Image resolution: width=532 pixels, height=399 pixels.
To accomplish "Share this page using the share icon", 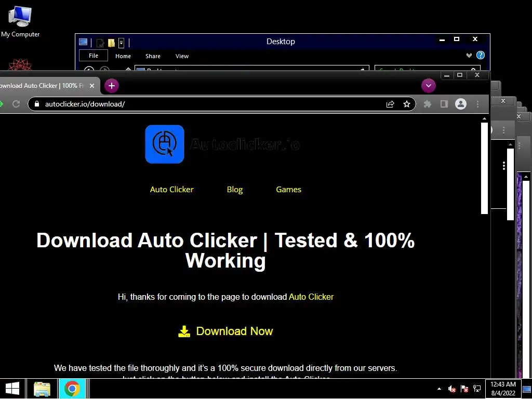I will pos(390,104).
